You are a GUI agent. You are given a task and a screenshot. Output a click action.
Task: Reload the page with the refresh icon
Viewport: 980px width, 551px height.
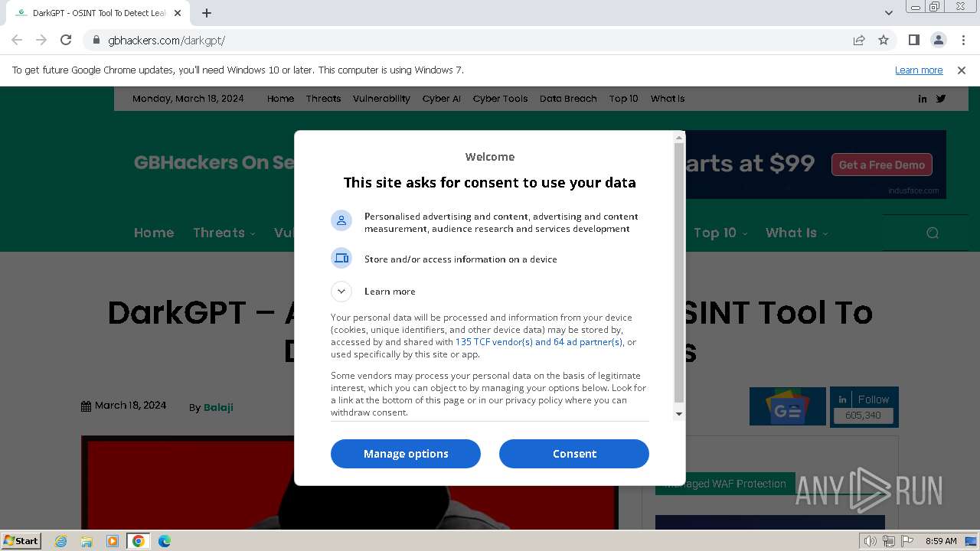coord(66,40)
